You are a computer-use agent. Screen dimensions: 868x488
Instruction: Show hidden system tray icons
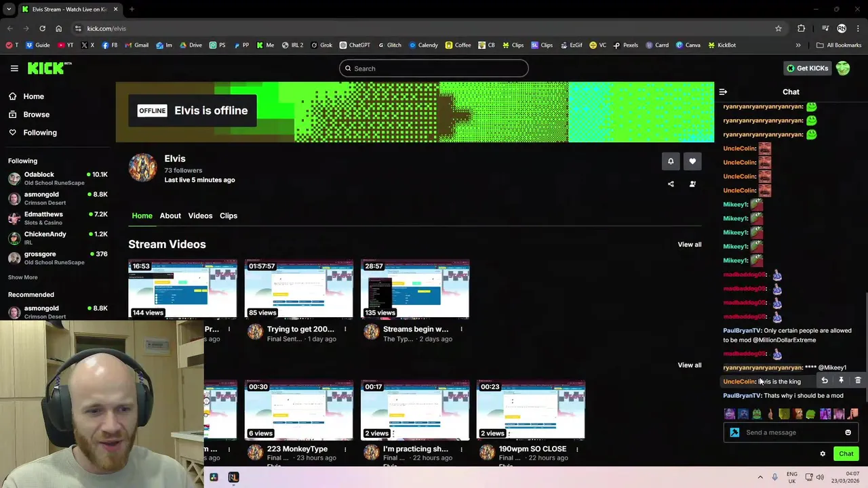pos(760,477)
